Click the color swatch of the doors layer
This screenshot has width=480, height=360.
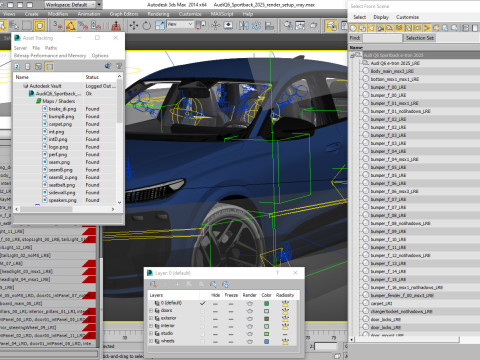coord(266,311)
